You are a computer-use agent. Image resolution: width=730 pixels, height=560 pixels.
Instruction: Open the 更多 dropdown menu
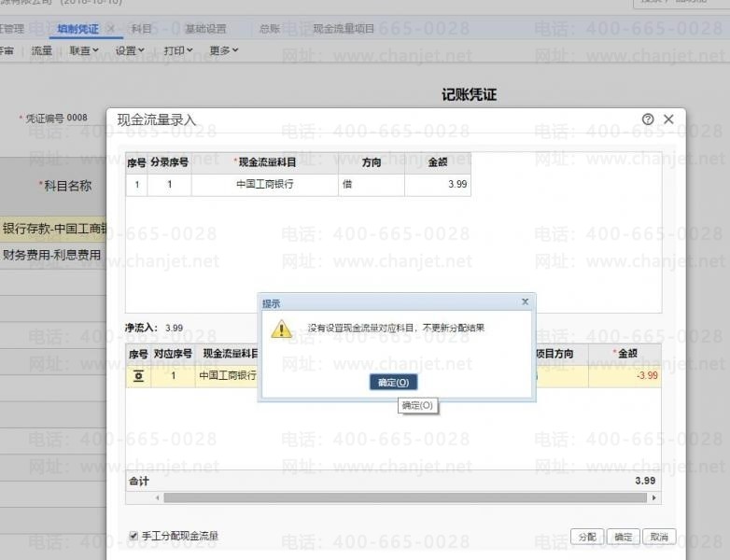[x=224, y=50]
